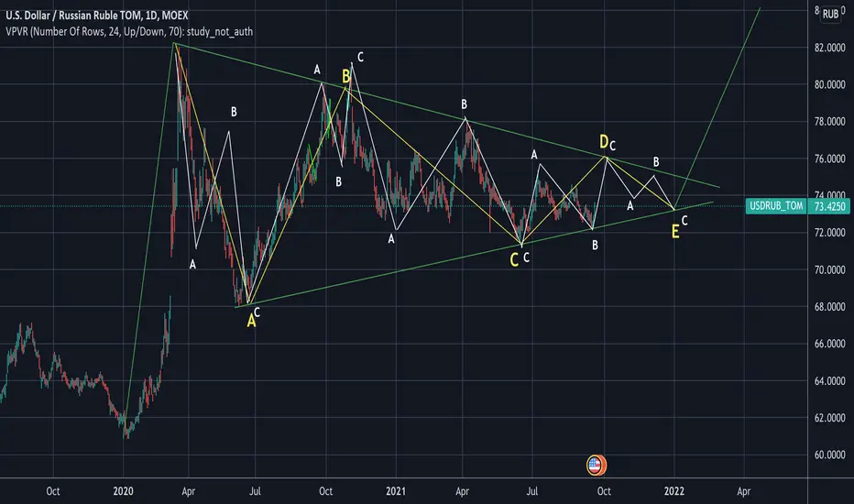This screenshot has height=504, width=854.
Task: Click the US economic event flag icon
Action: click(596, 465)
